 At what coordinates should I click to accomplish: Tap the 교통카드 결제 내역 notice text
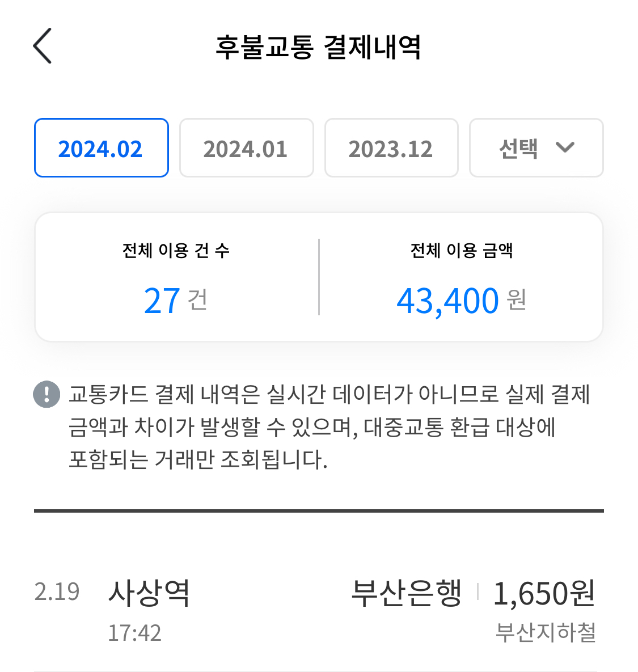point(329,426)
